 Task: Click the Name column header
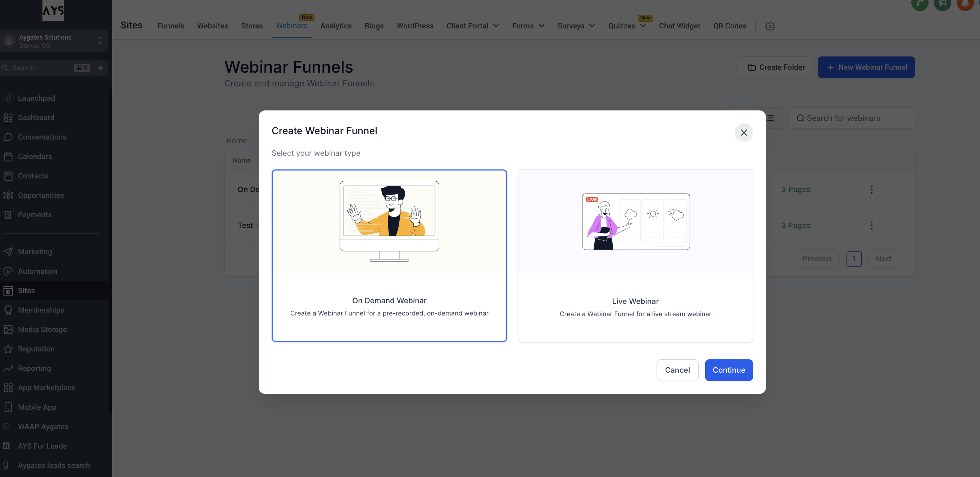click(x=241, y=160)
